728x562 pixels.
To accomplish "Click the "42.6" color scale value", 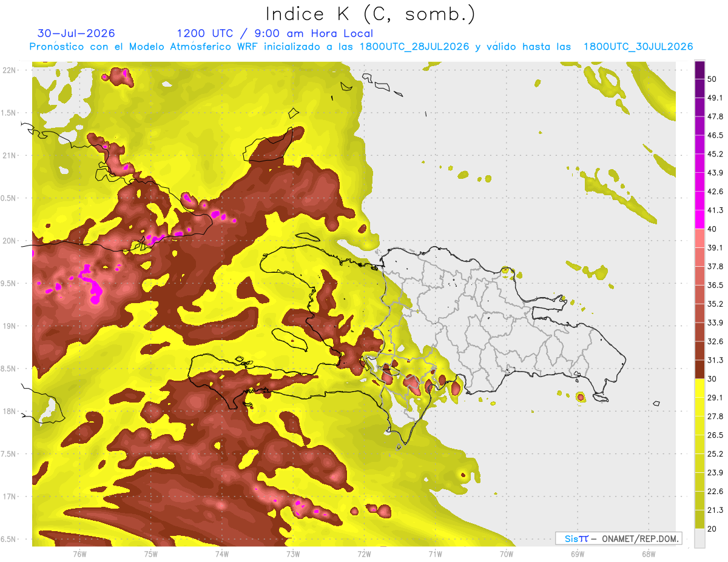I will [715, 192].
